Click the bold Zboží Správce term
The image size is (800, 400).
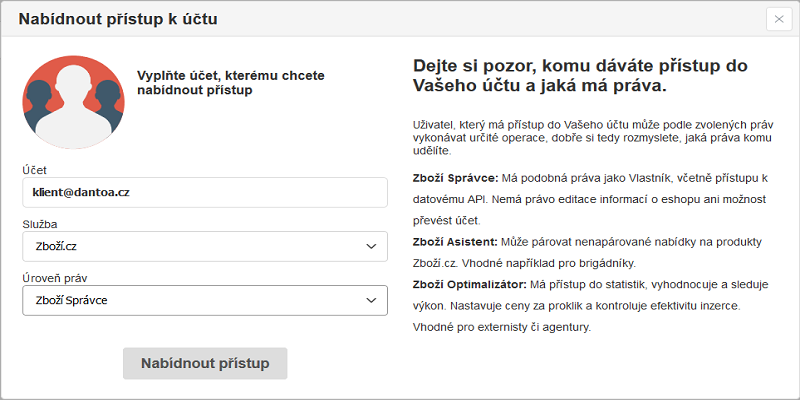[455, 177]
